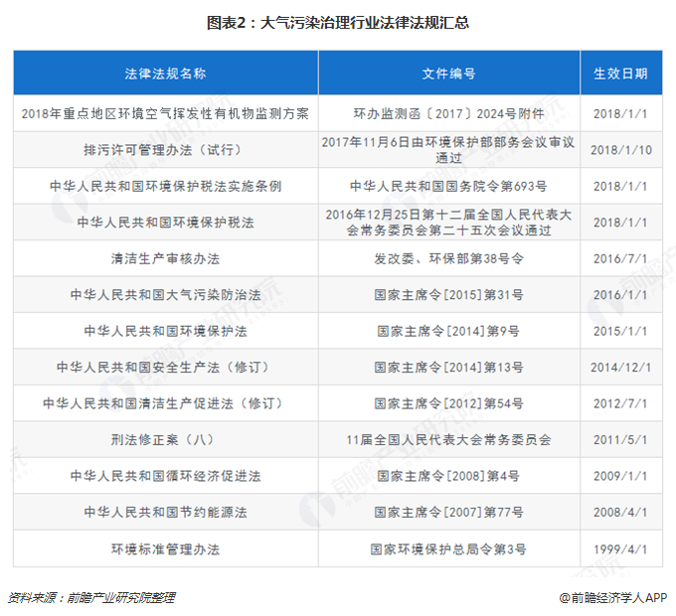Click document number 环办监测函〔2017〕2024号附件
This screenshot has width=676, height=616.
click(x=448, y=113)
